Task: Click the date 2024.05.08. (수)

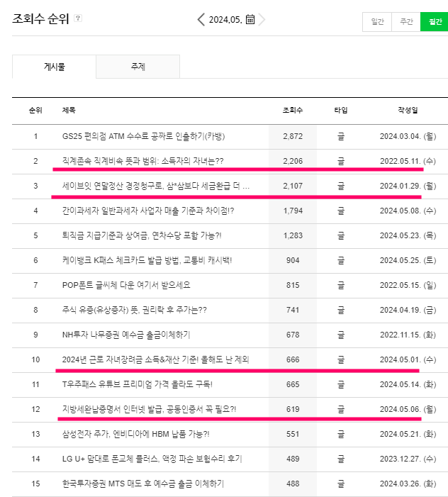Action: click(x=408, y=211)
